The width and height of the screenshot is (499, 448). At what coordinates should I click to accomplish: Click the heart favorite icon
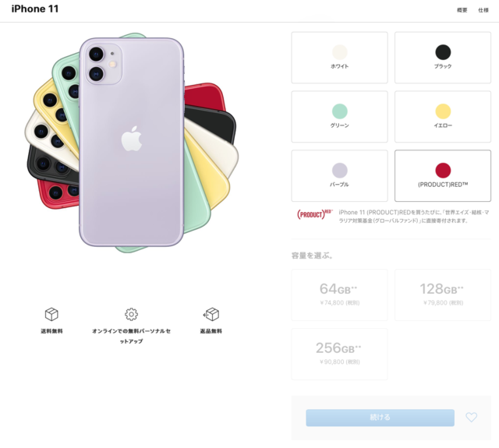471,417
